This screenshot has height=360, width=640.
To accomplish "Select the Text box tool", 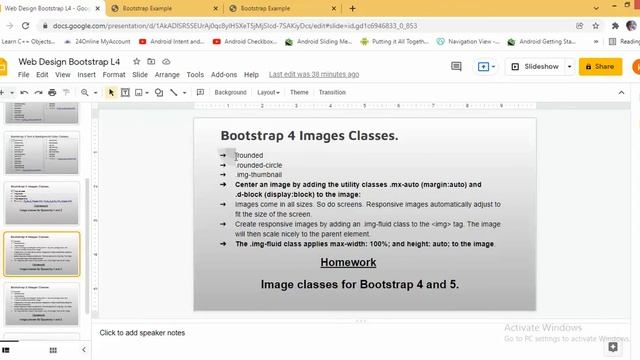I will 125,93.
